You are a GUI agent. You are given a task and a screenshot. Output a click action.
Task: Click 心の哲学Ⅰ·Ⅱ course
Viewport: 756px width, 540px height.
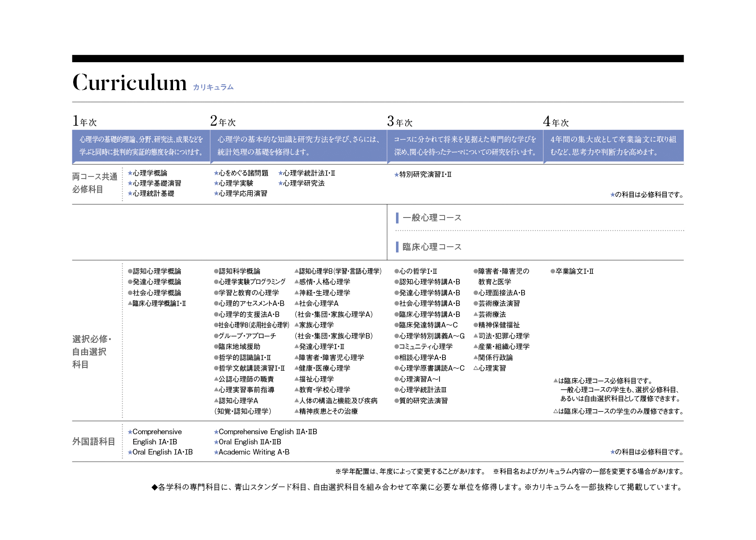pos(416,271)
